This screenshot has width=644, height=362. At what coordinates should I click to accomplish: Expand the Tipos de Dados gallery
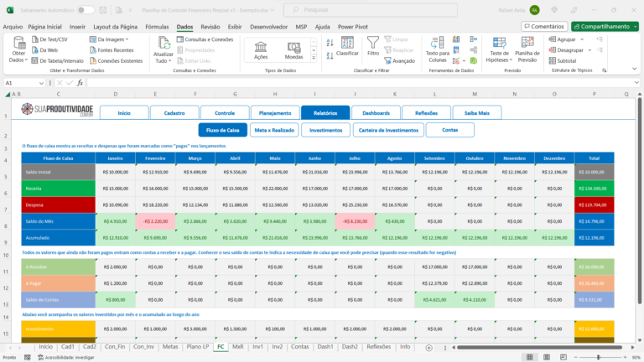click(314, 59)
